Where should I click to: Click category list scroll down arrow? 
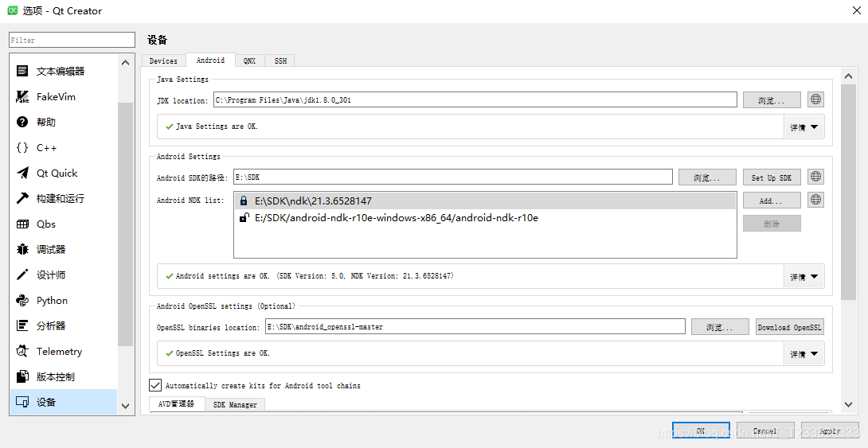pyautogui.click(x=126, y=407)
